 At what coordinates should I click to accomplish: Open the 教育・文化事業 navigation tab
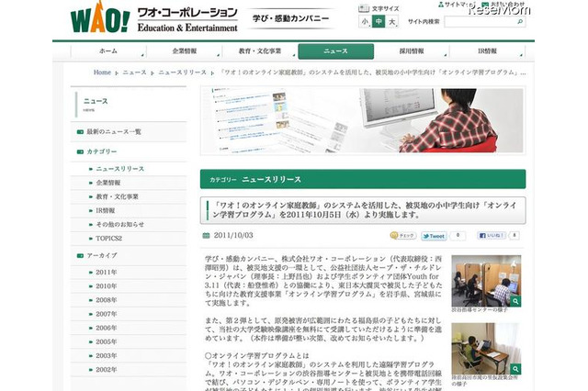pyautogui.click(x=260, y=51)
